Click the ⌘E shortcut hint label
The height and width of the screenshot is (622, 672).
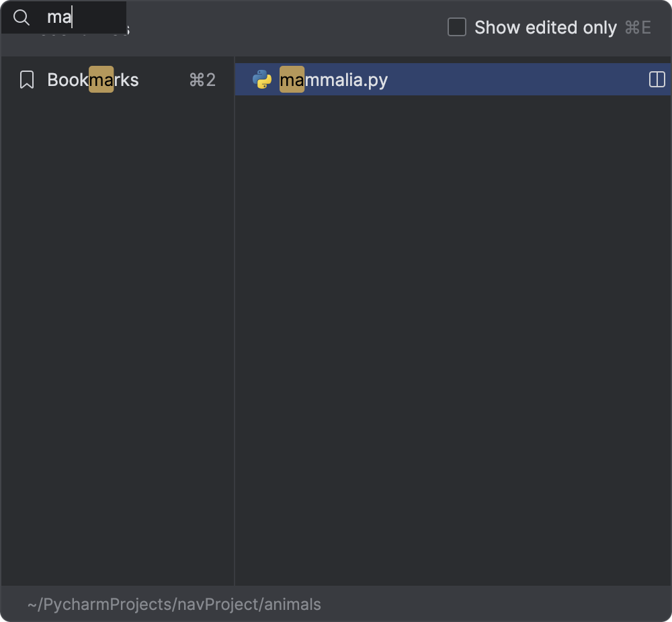pyautogui.click(x=638, y=28)
